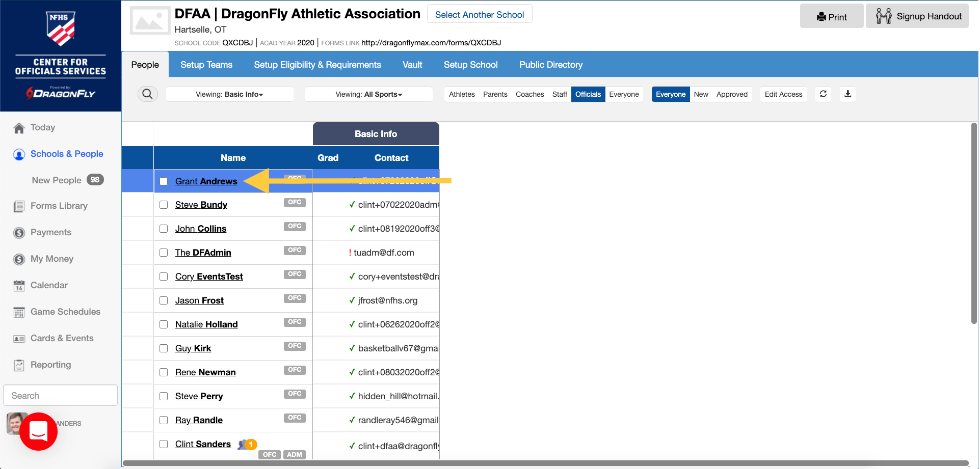
Task: Click the notification badge beside Clint Sanders
Action: (x=250, y=445)
